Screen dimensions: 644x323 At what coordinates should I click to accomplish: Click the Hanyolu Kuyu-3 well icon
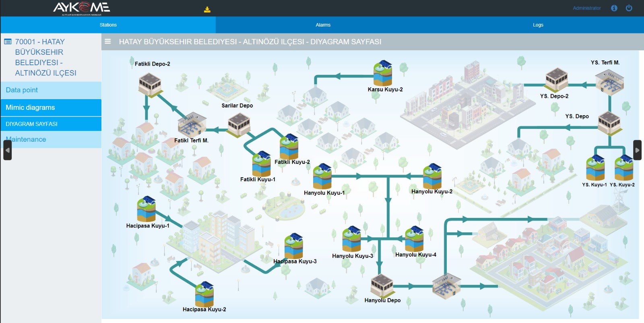(x=352, y=239)
